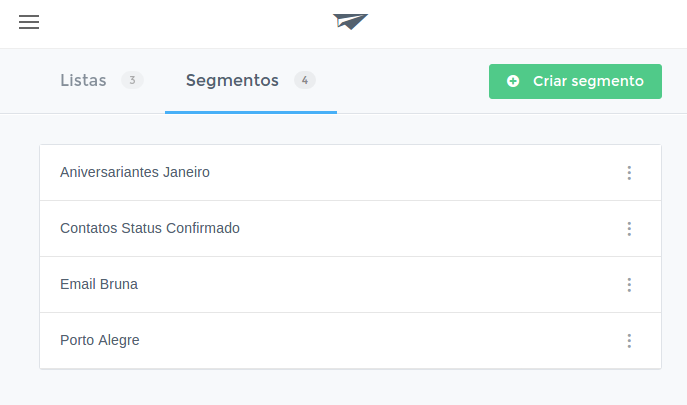
Task: Click the Listas count badge
Action: click(132, 80)
